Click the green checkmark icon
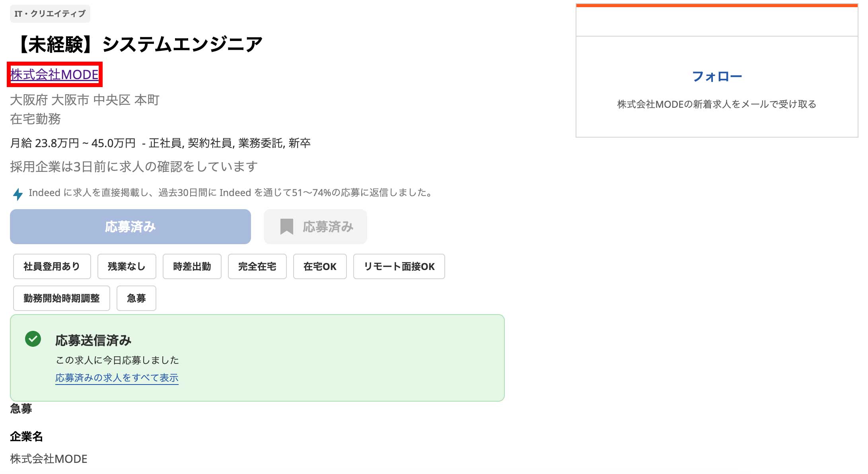Screen dimensions: 868x474 (x=33, y=339)
